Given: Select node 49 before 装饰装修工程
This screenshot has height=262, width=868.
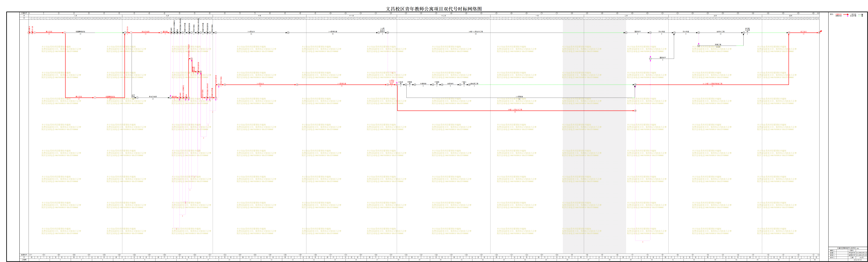Looking at the screenshot, I should click(x=635, y=85).
